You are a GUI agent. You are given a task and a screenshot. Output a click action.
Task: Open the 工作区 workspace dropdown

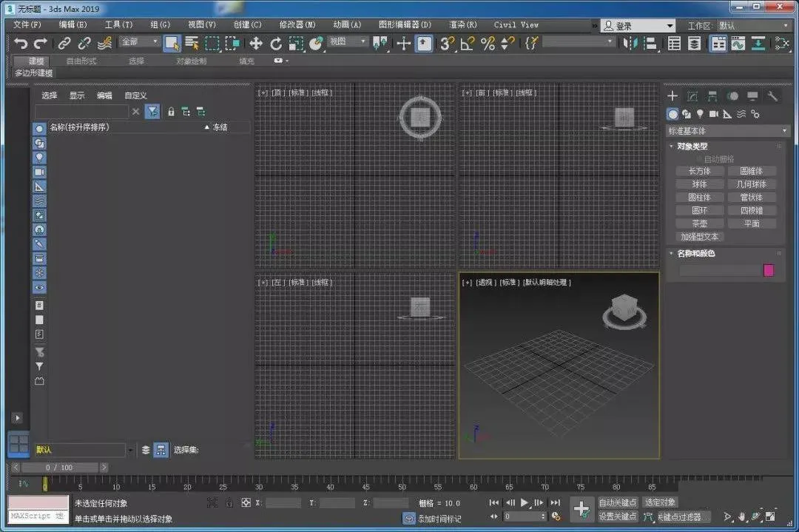coord(753,26)
